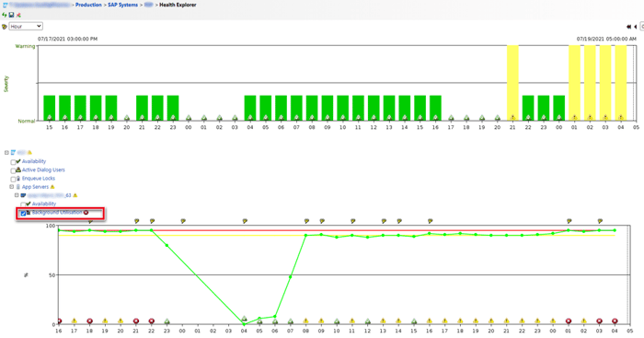Open the Production breadcrumb link

pos(88,5)
